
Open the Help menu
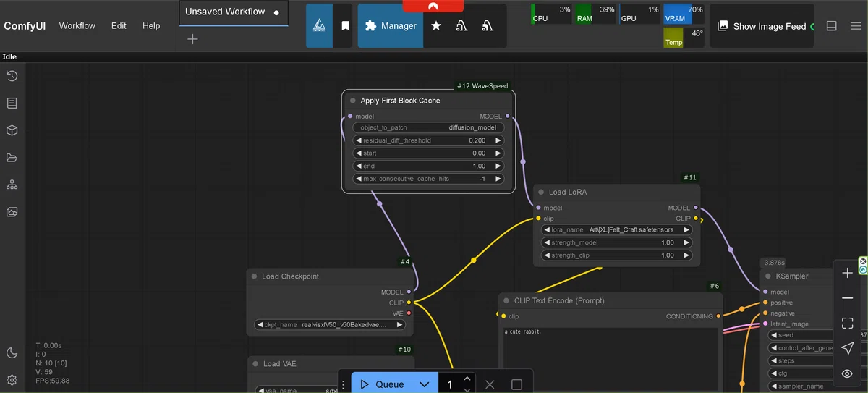pos(151,26)
